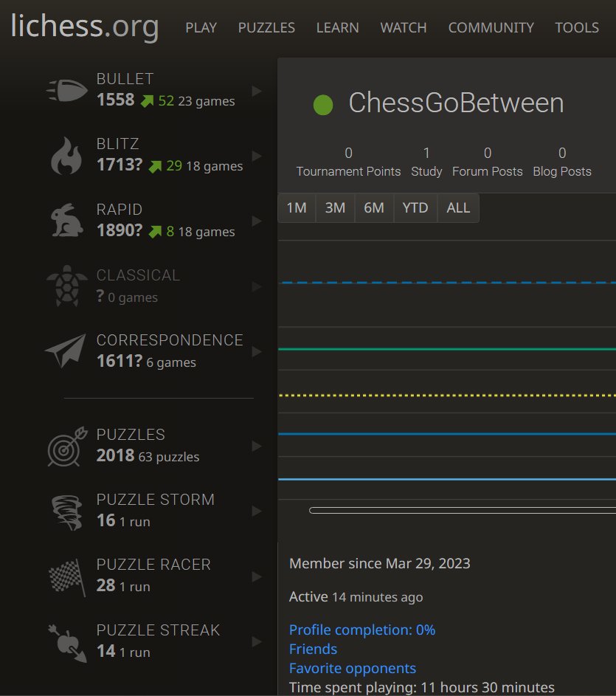This screenshot has height=696, width=616.
Task: Click the green online status dot
Action: point(322,104)
